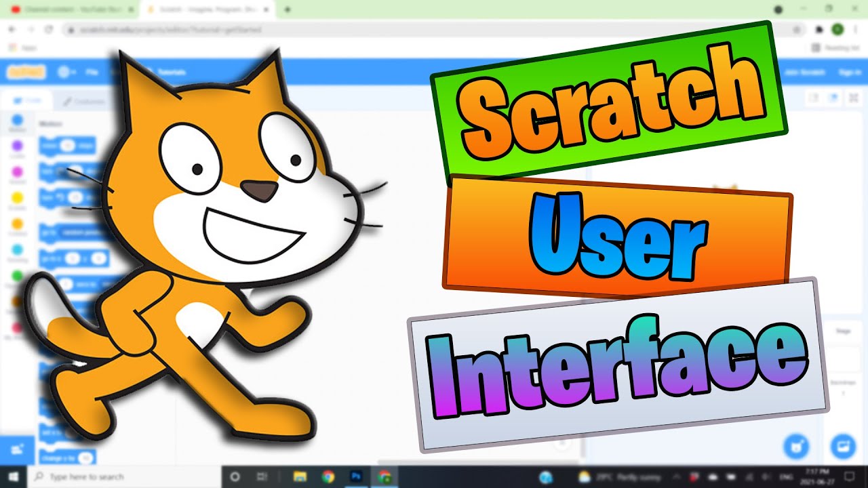Open the Chrome profile avatar
This screenshot has width=868, height=488.
click(x=837, y=30)
